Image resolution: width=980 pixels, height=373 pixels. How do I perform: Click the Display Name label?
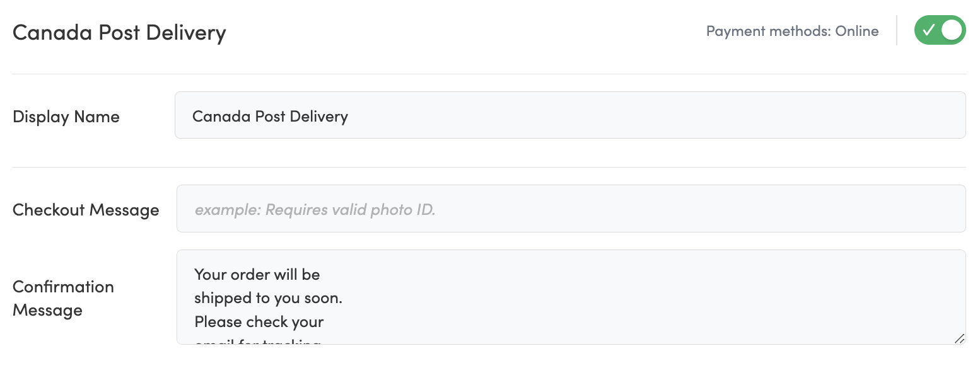66,117
